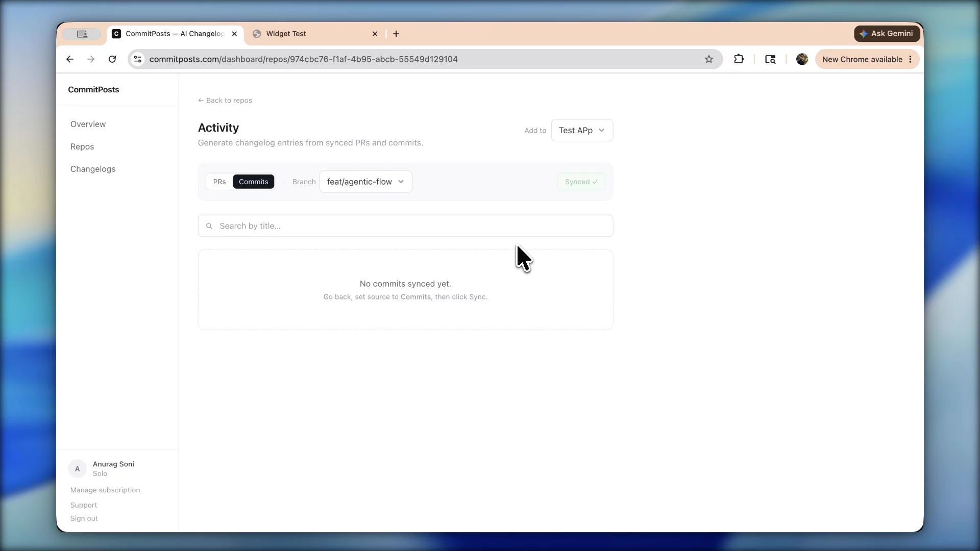Close the Widget Test tab
980x551 pixels.
click(x=375, y=34)
